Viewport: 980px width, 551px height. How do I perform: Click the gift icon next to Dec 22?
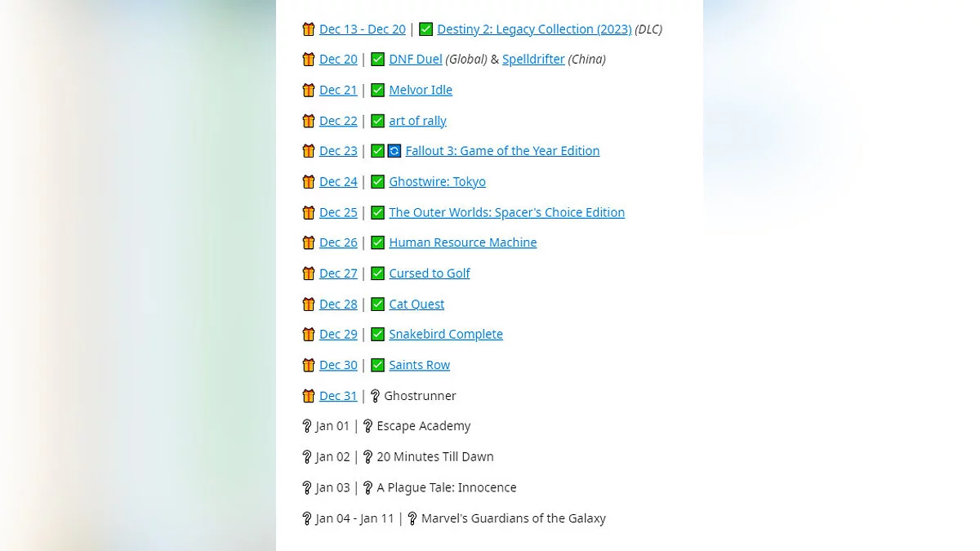coord(309,121)
